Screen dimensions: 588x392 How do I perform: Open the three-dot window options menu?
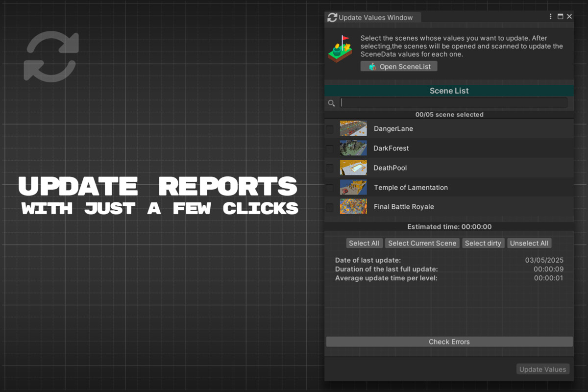point(551,17)
